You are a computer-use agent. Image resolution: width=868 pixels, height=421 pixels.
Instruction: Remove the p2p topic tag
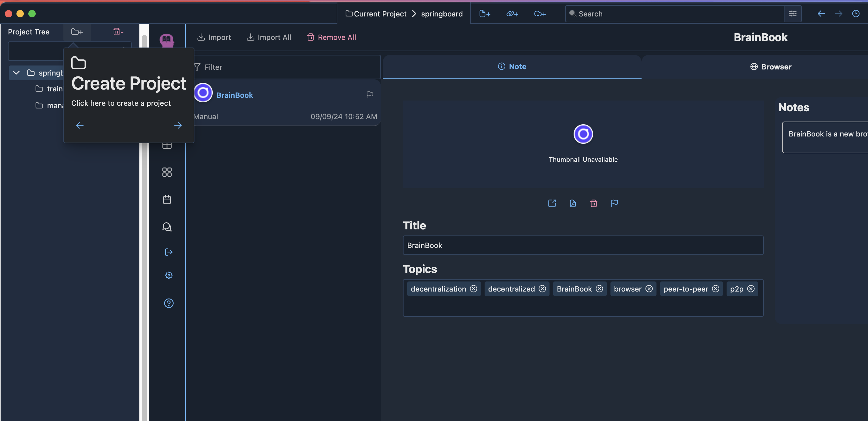coord(751,288)
